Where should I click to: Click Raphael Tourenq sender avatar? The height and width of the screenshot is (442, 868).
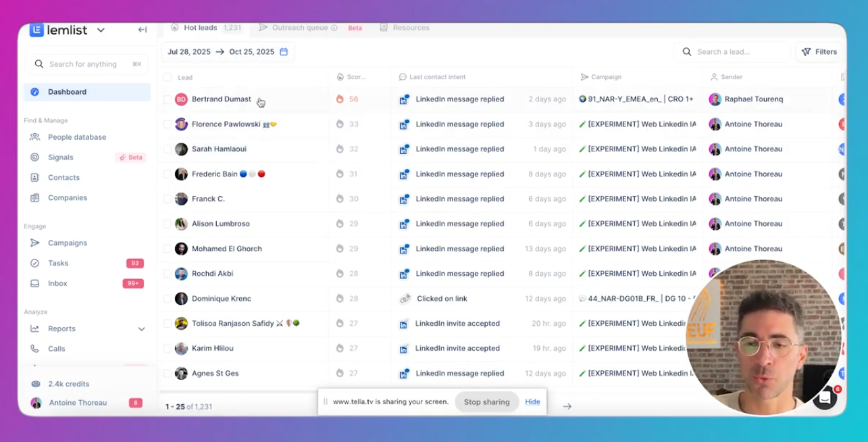715,99
